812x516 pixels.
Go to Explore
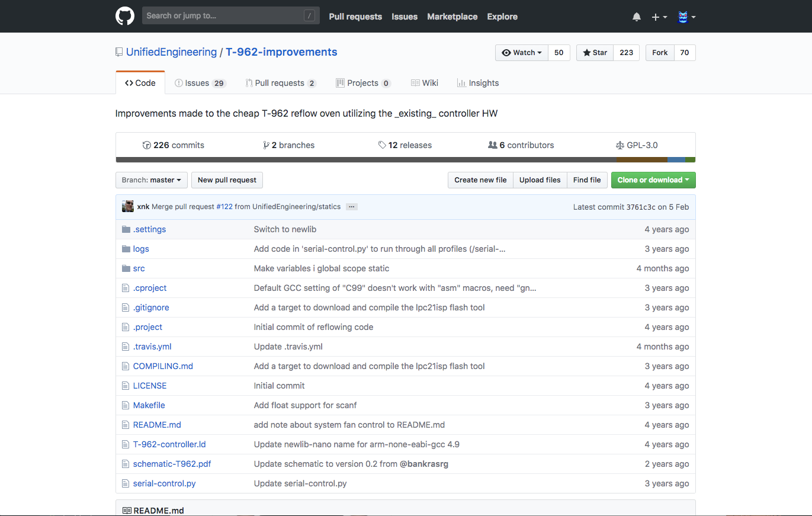502,17
